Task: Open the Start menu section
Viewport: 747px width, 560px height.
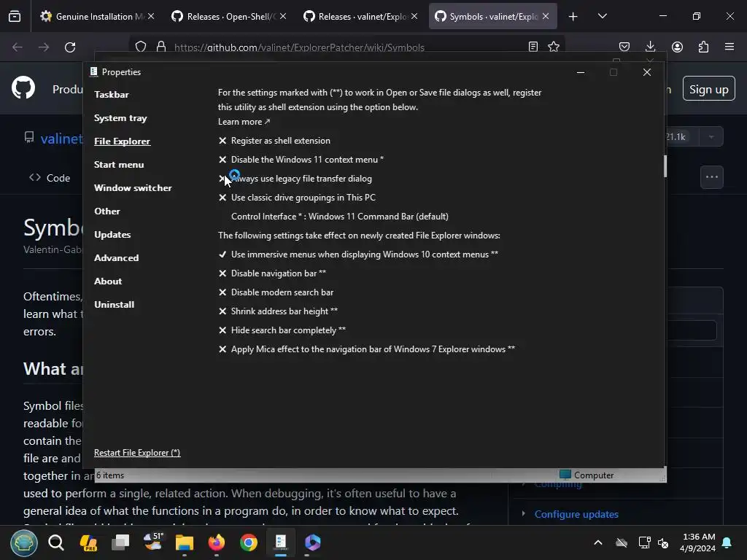Action: 119,164
